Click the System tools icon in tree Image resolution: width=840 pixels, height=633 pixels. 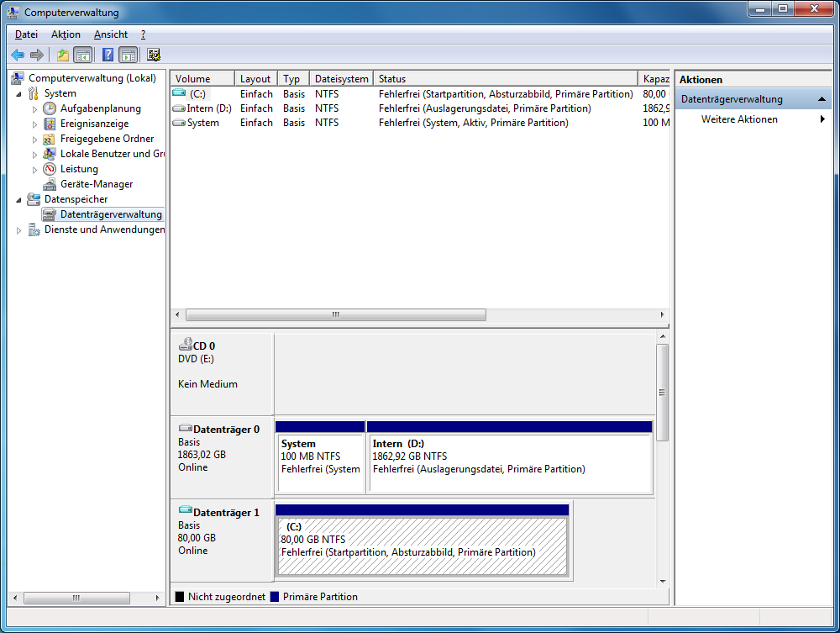[x=34, y=93]
